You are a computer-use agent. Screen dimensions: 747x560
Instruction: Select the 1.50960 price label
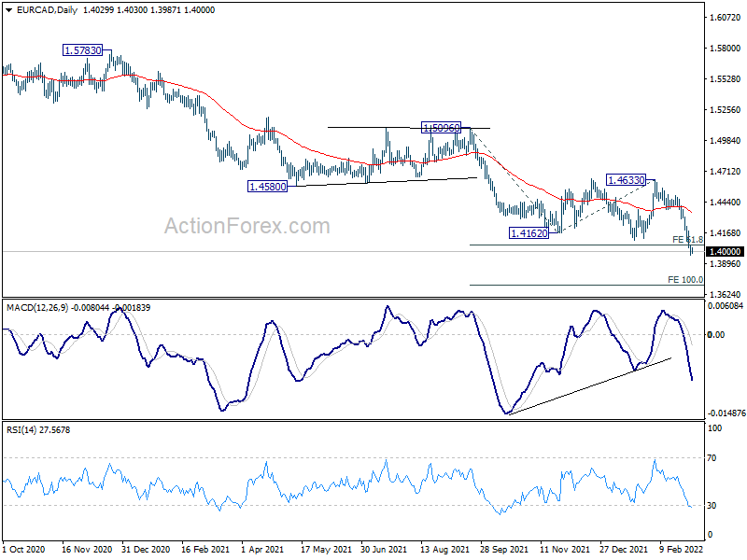pyautogui.click(x=442, y=128)
